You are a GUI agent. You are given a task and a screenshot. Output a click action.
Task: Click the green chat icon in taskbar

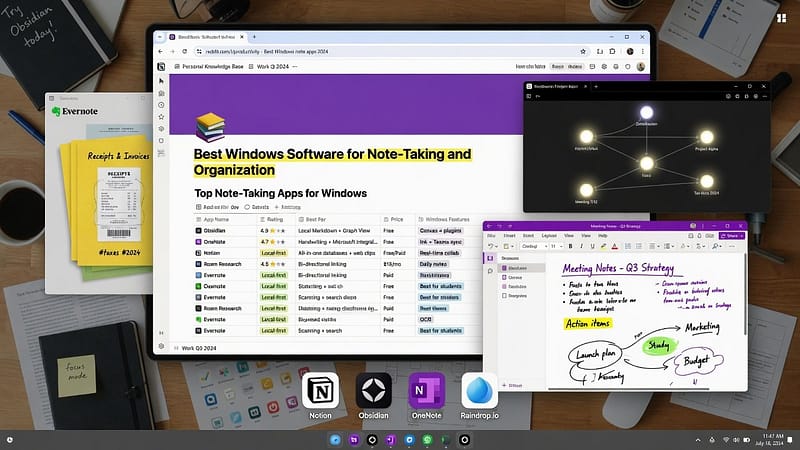pyautogui.click(x=427, y=440)
